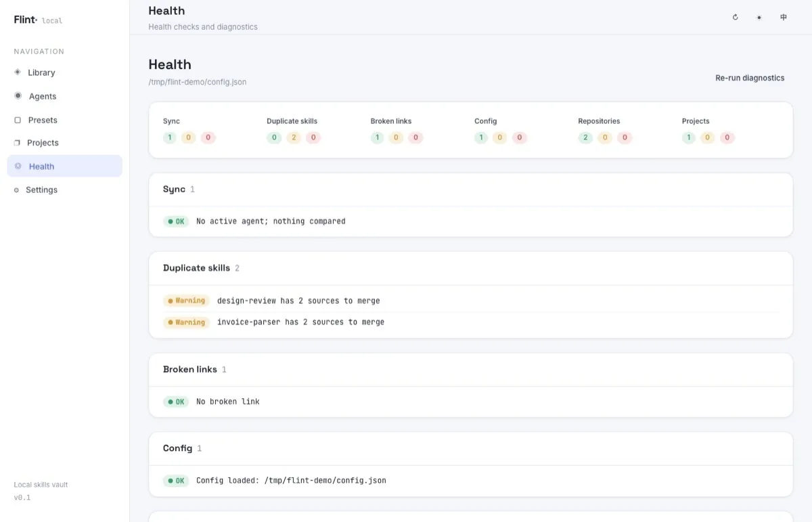Click the Warning badge beside invoice-parser
The height and width of the screenshot is (522, 812).
186,322
